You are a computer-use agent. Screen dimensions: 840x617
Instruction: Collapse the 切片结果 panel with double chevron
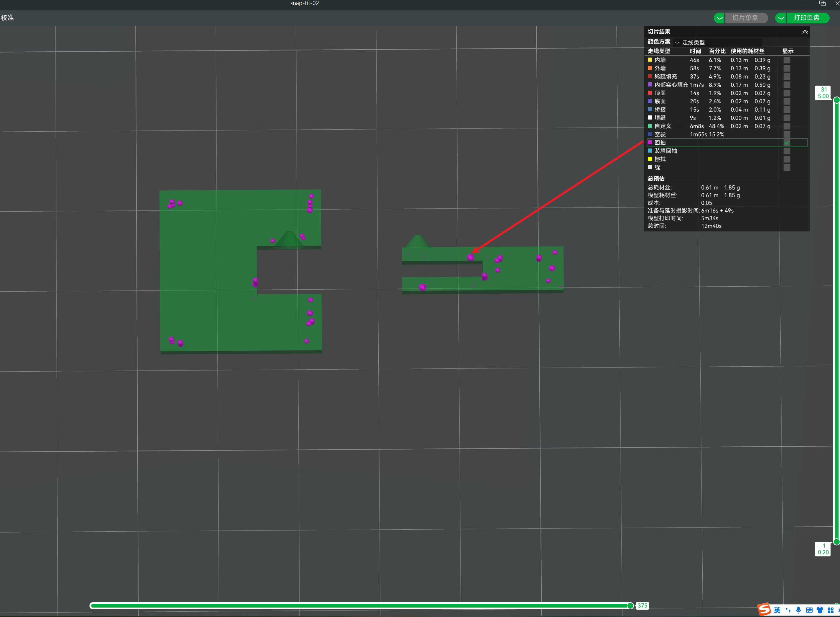(805, 32)
